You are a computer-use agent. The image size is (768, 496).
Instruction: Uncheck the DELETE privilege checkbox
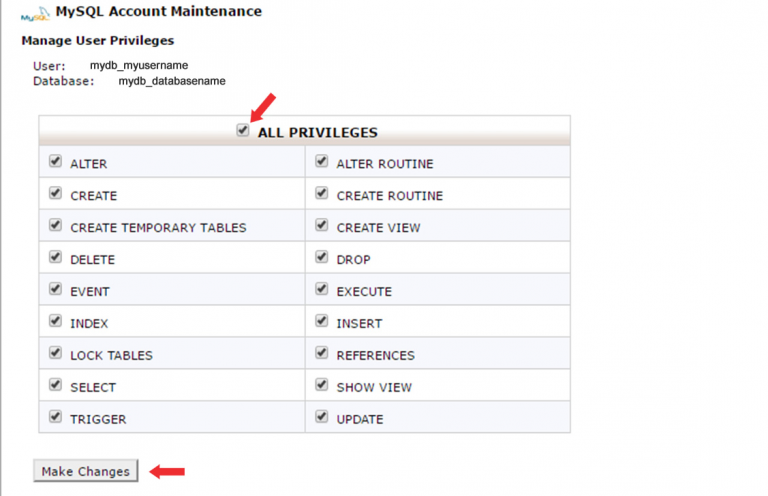pyautogui.click(x=54, y=258)
